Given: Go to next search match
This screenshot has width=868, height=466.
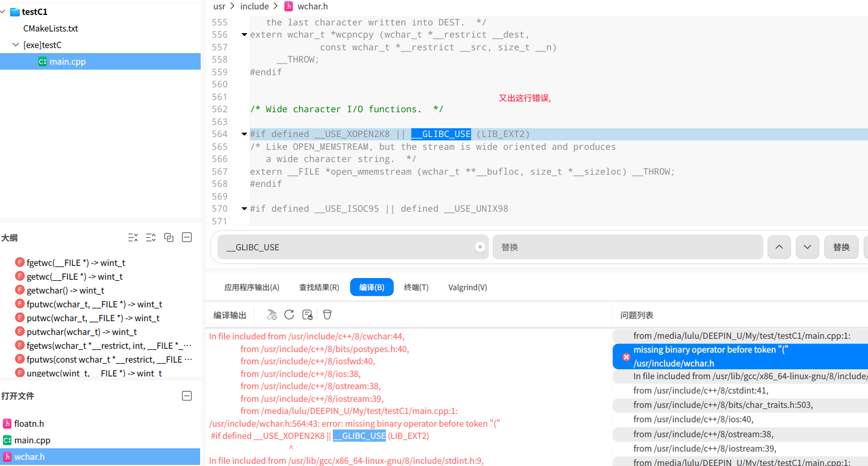Looking at the screenshot, I should click(x=807, y=247).
